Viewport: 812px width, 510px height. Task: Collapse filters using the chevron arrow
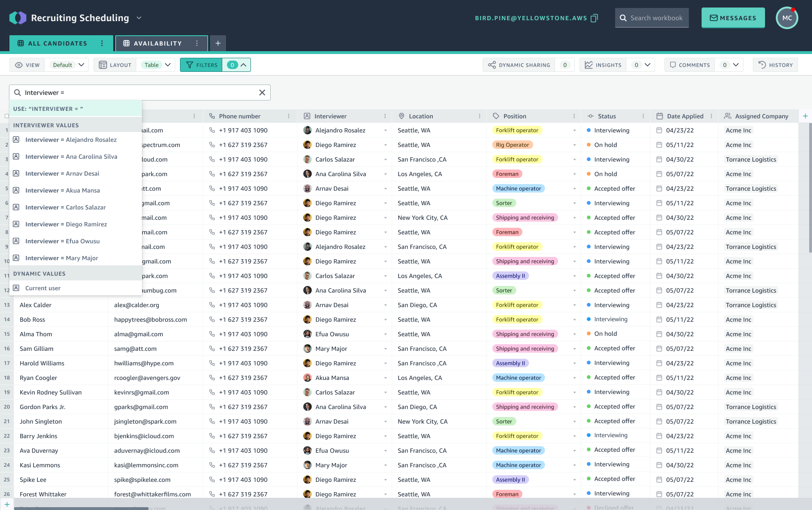[x=243, y=65]
